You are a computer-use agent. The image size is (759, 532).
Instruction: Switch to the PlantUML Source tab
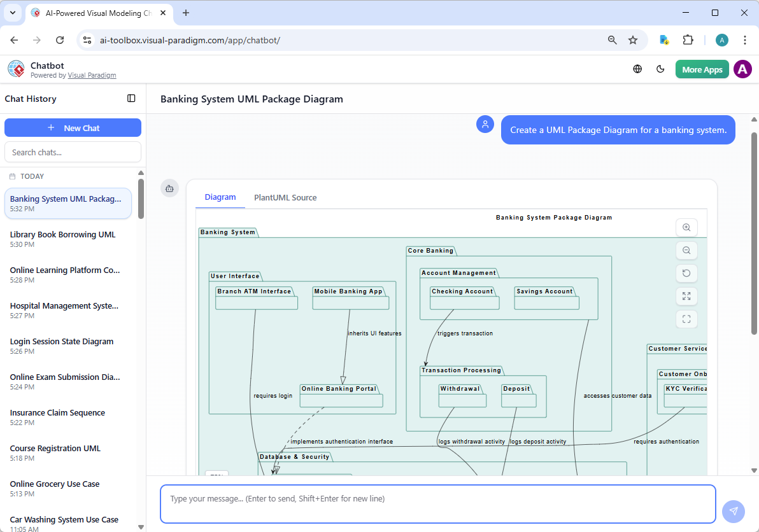coord(285,197)
